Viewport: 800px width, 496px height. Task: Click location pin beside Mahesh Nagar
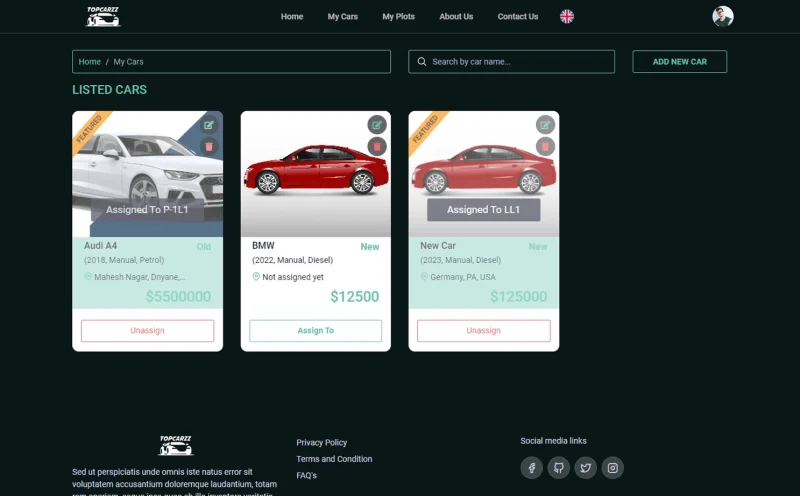(x=88, y=277)
